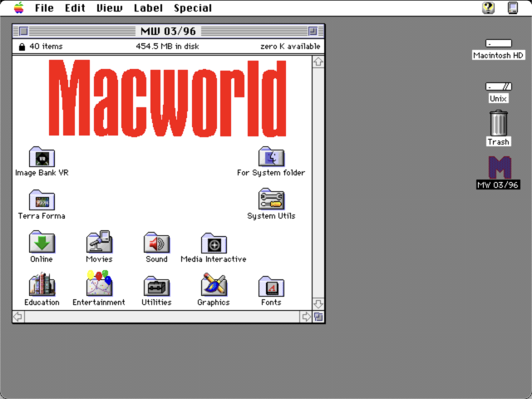
Task: Click the Macworld logo image
Action: pos(167,98)
